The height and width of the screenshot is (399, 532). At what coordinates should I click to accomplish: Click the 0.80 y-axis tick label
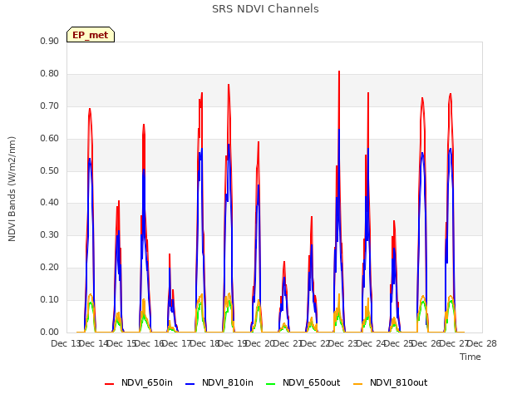(50, 74)
